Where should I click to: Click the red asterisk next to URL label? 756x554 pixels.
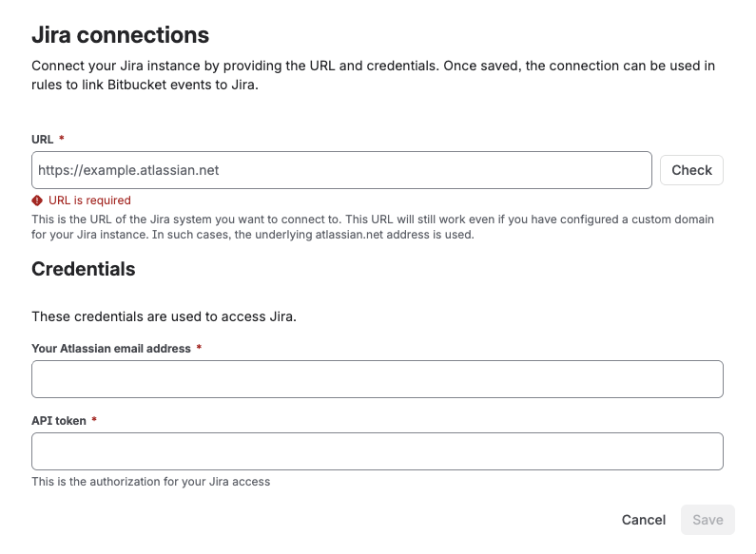[61, 138]
